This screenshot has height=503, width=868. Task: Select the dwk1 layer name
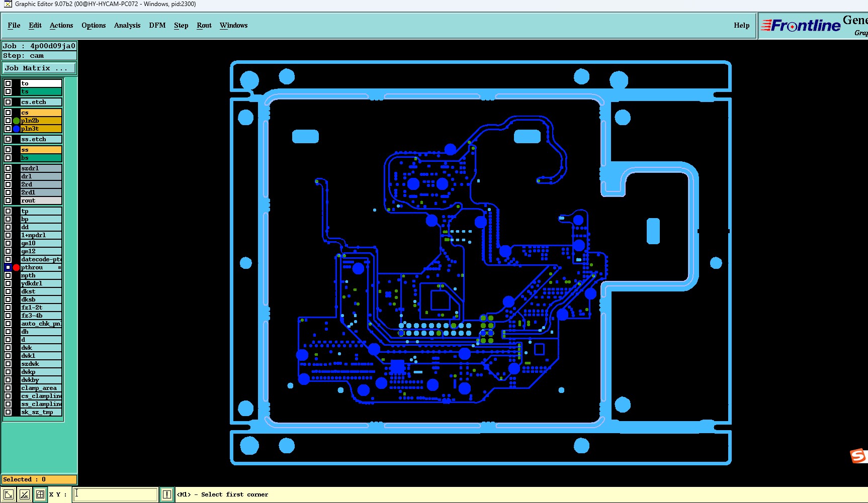41,356
